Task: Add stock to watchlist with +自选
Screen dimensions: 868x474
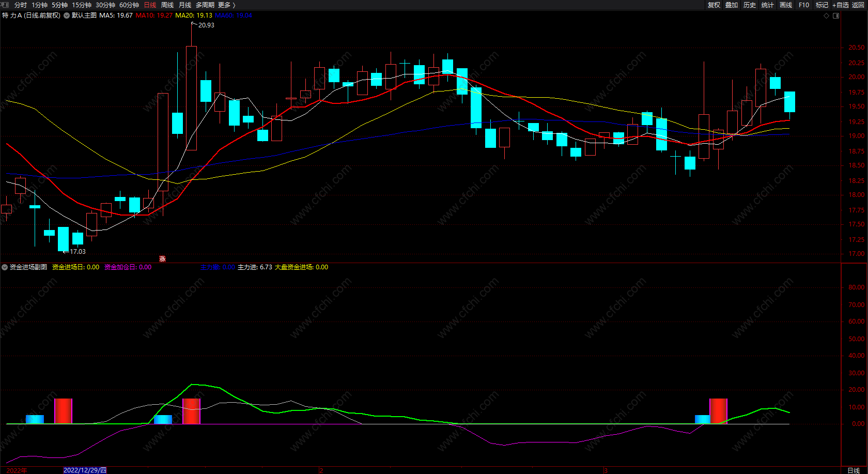Action: 841,5
